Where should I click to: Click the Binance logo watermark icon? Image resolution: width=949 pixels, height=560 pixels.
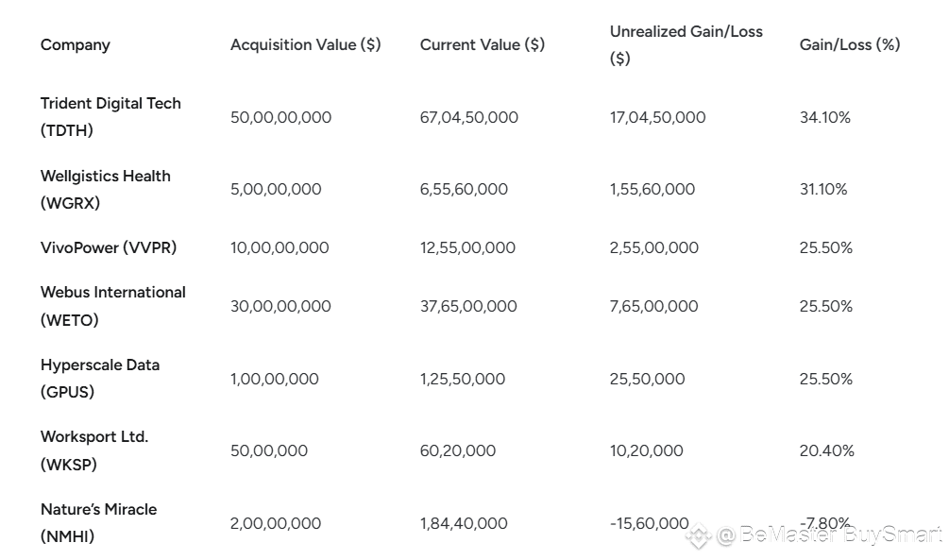coord(699,535)
